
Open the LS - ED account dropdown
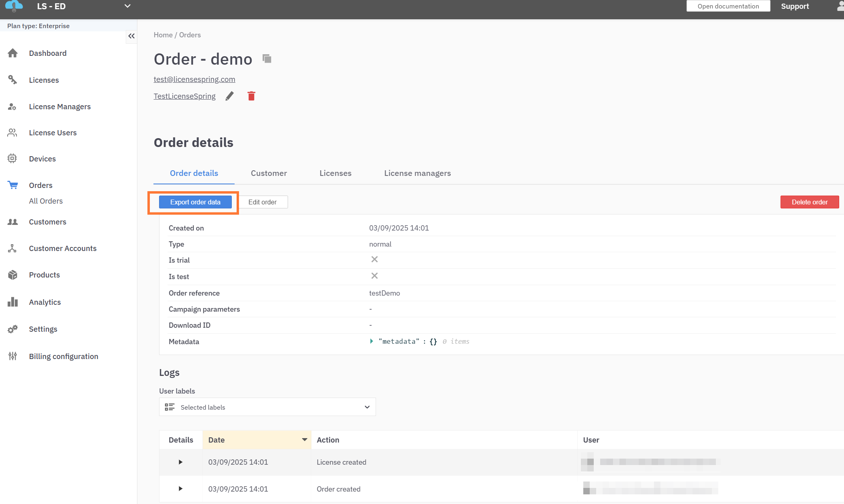coord(127,6)
